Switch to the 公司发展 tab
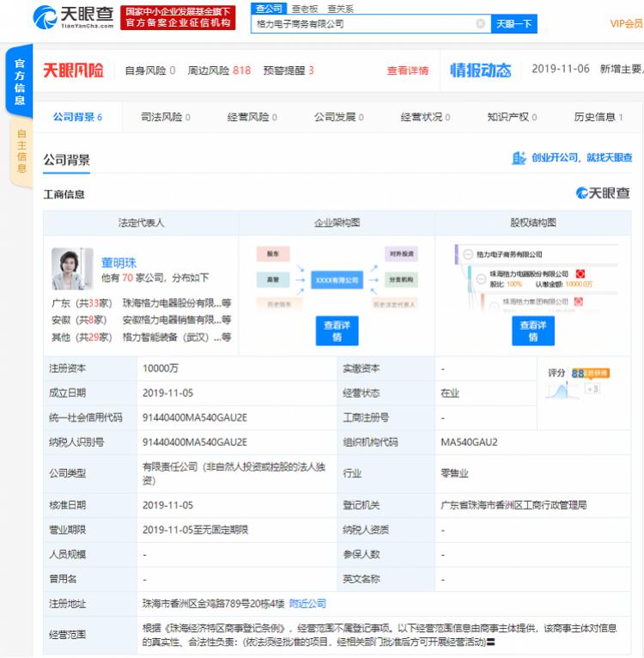 point(339,117)
